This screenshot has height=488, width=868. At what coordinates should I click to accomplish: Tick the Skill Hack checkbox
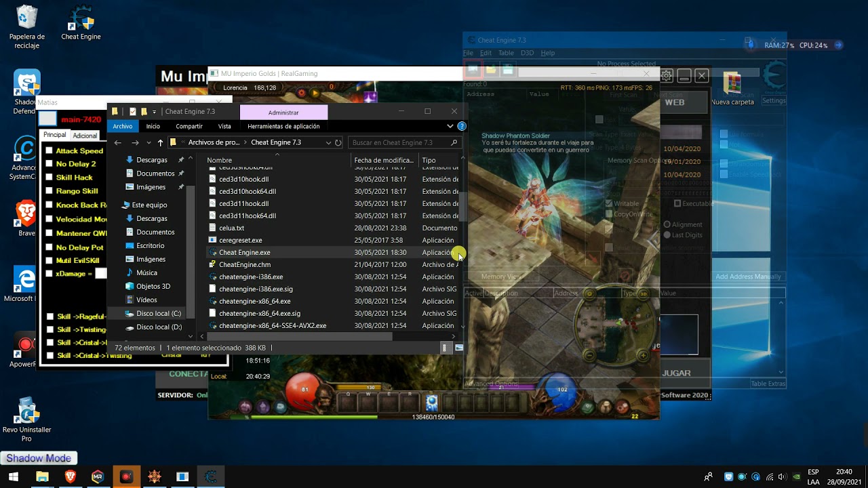49,178
